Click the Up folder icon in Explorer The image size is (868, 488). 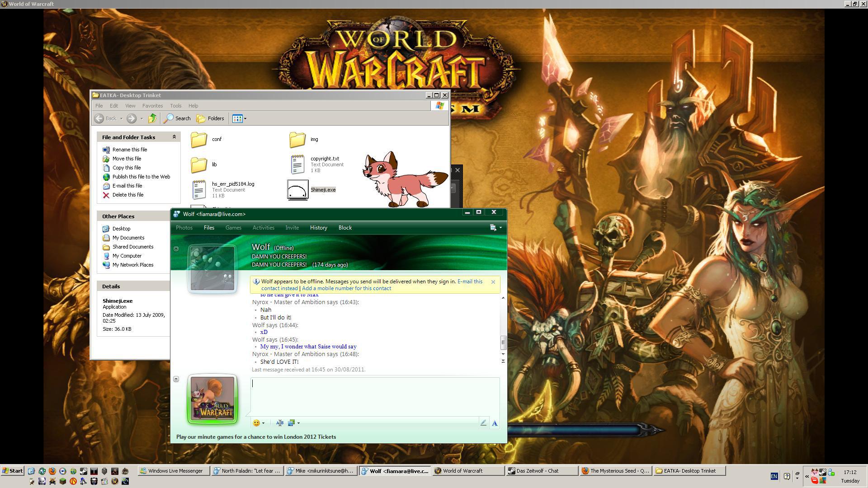152,118
